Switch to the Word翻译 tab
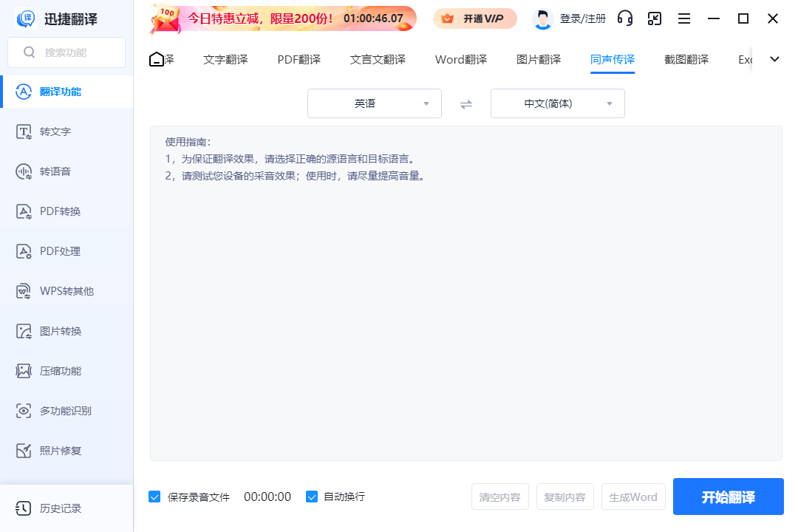 coord(461,60)
